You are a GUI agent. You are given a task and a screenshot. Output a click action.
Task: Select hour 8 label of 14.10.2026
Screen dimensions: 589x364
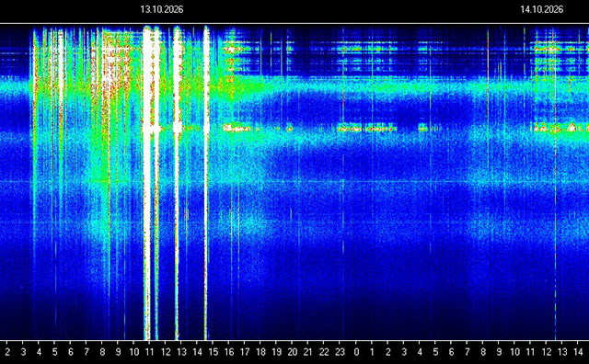(x=483, y=352)
